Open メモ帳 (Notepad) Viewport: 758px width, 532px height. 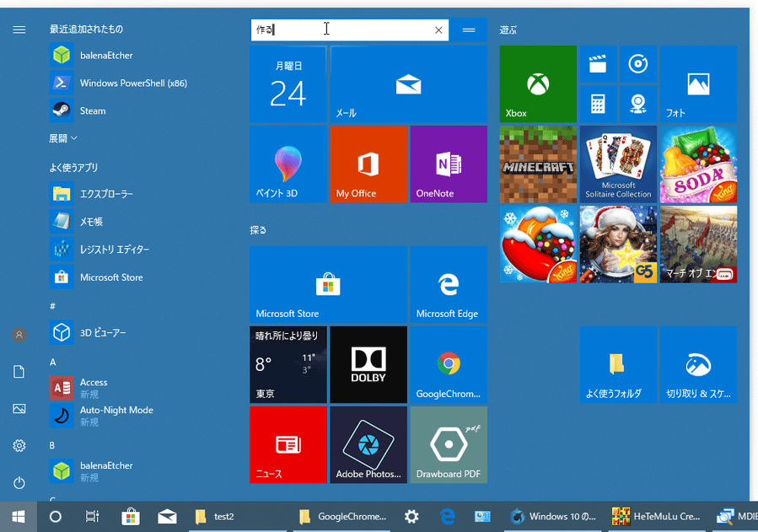coord(78,221)
